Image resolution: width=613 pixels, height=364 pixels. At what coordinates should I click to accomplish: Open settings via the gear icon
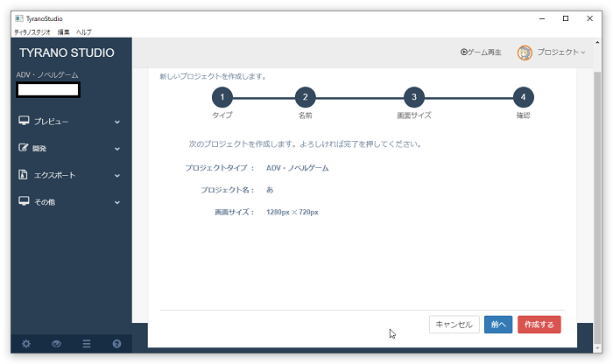26,344
